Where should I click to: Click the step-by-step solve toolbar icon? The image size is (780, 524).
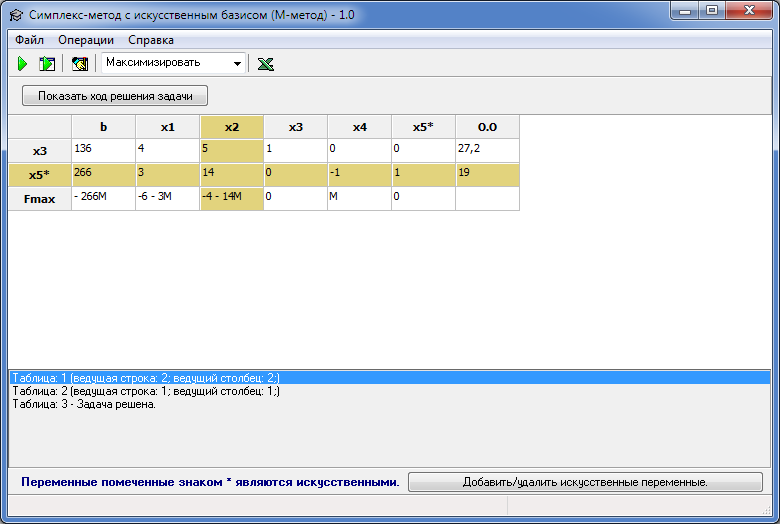(47, 64)
